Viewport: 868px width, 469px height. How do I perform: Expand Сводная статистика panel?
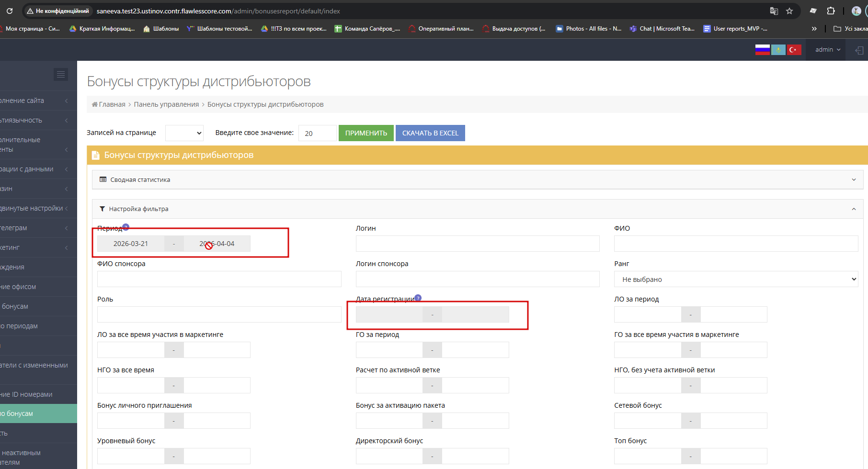pos(477,179)
